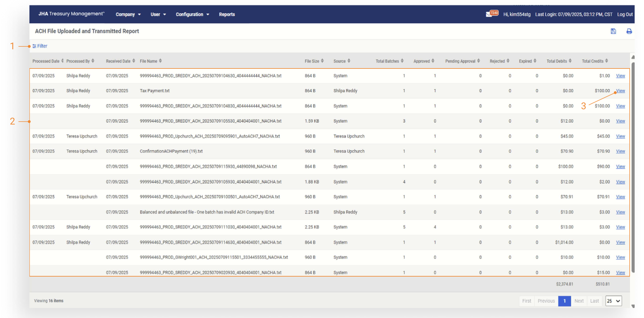
Task: View the Tax Payment.txt file row
Action: [620, 91]
